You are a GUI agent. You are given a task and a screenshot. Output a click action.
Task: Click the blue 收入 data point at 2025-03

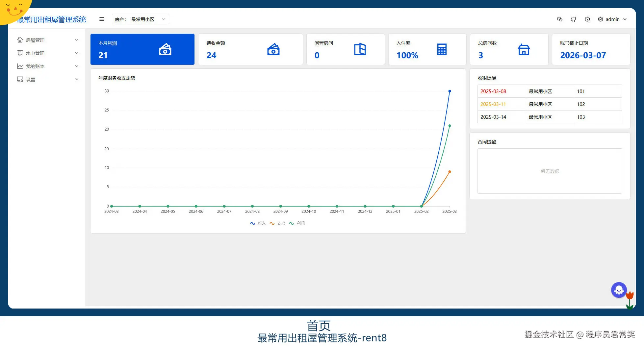[x=450, y=91]
